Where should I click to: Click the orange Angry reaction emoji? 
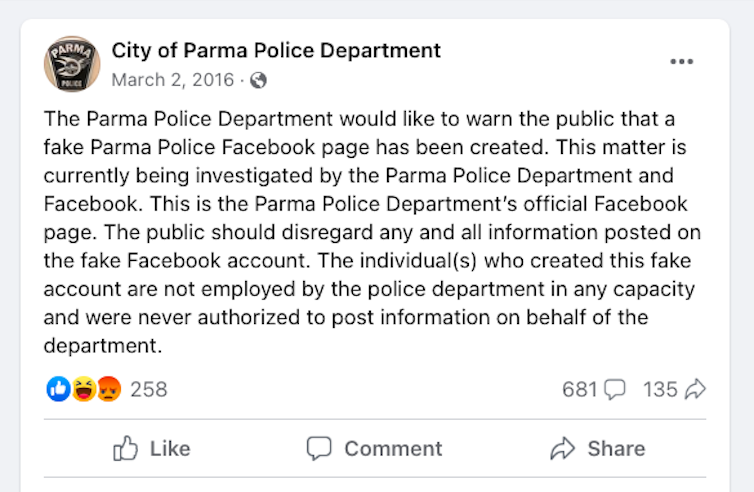[108, 389]
